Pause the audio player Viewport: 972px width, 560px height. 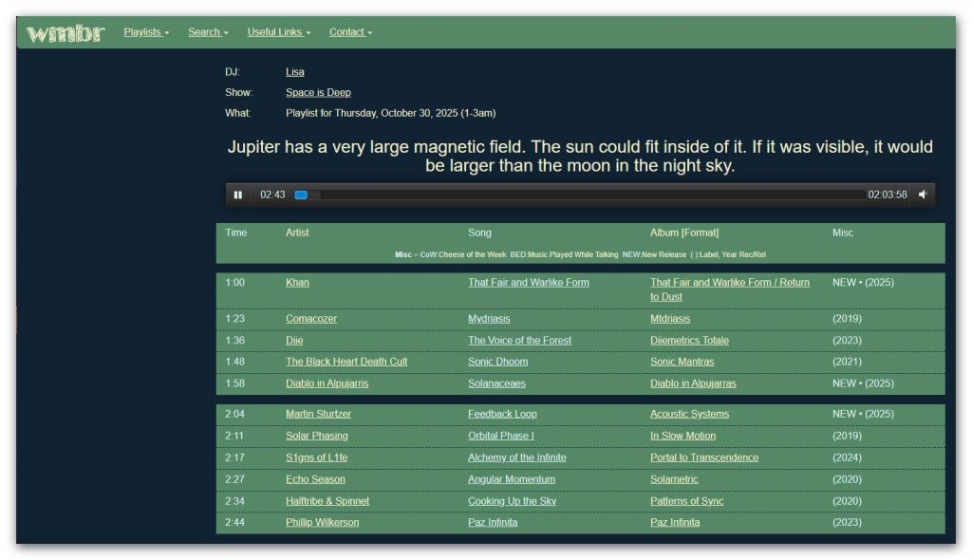pos(238,195)
